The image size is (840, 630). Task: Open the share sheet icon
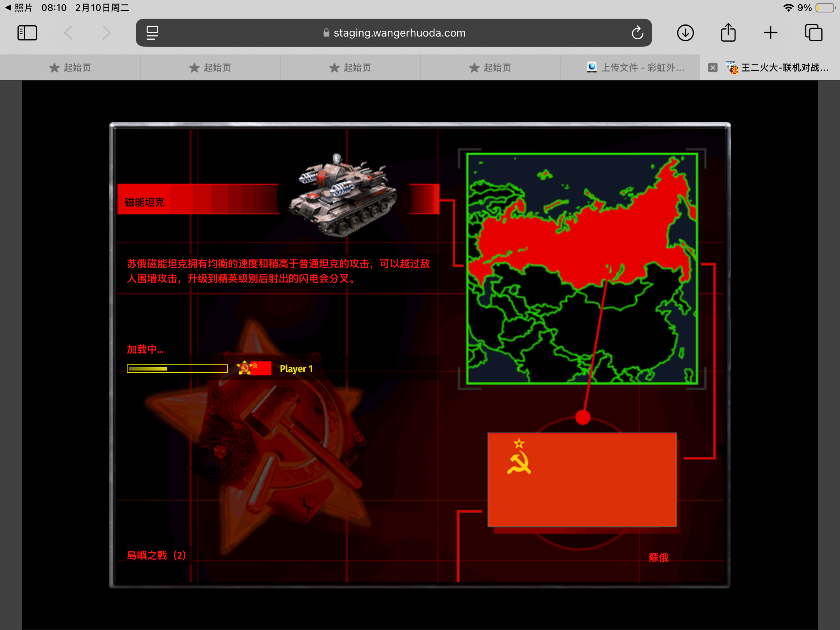[x=728, y=33]
